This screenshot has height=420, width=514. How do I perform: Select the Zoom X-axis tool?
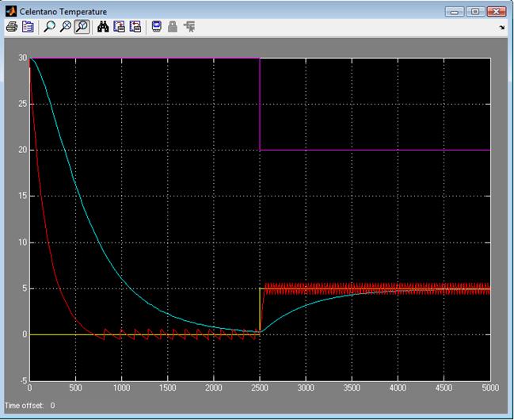(x=65, y=27)
